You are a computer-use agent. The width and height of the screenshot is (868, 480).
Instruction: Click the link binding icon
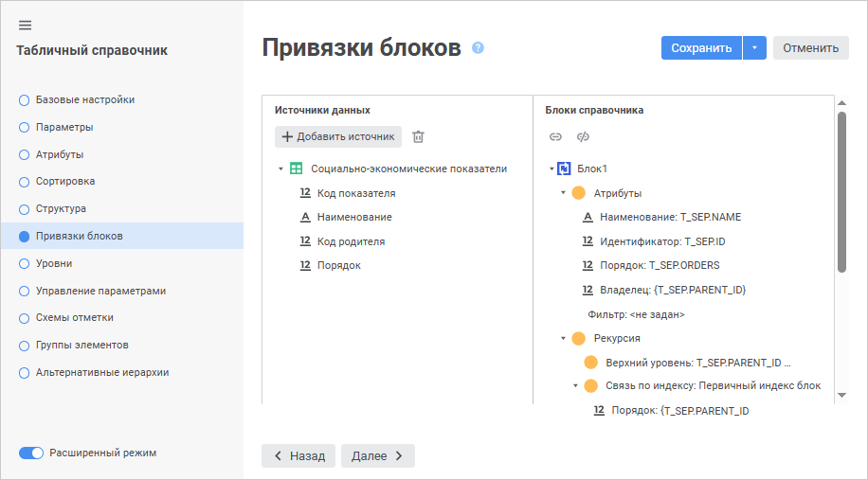(x=556, y=137)
